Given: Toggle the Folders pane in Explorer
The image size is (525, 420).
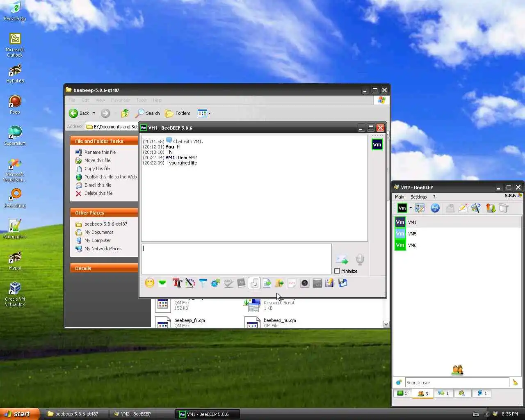Looking at the screenshot, I should [x=178, y=113].
